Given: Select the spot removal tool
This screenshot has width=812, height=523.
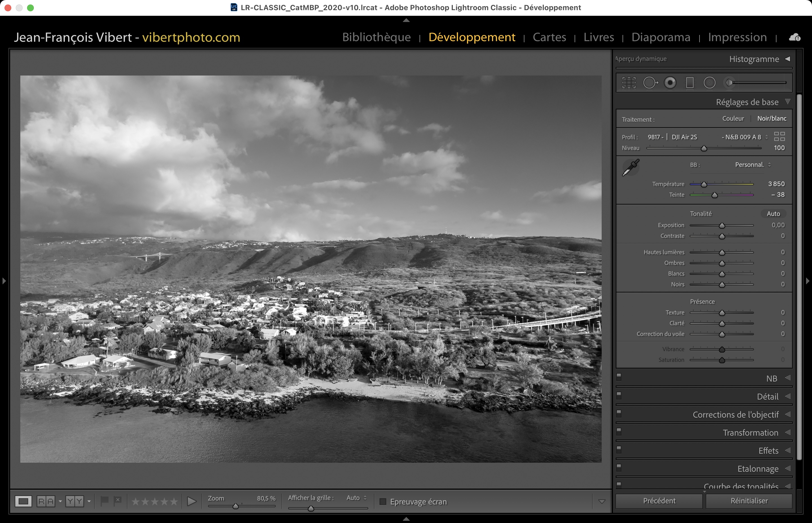Looking at the screenshot, I should tap(650, 83).
